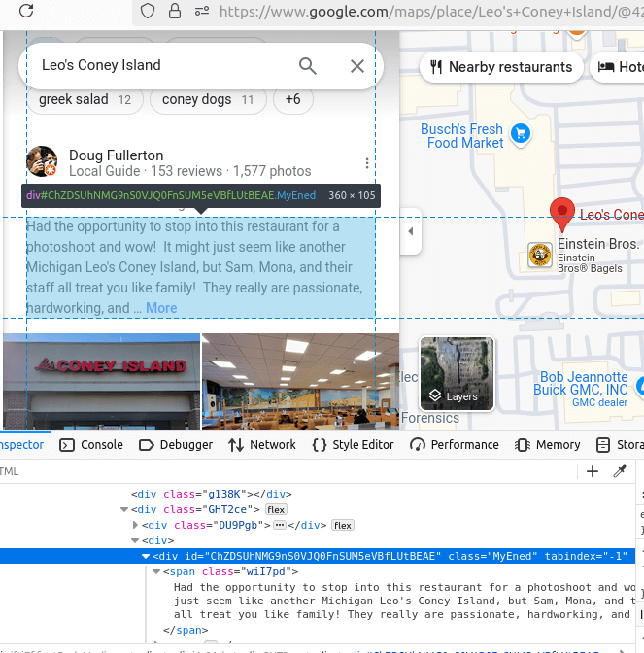Switch to the Inspector tab

[x=21, y=445]
